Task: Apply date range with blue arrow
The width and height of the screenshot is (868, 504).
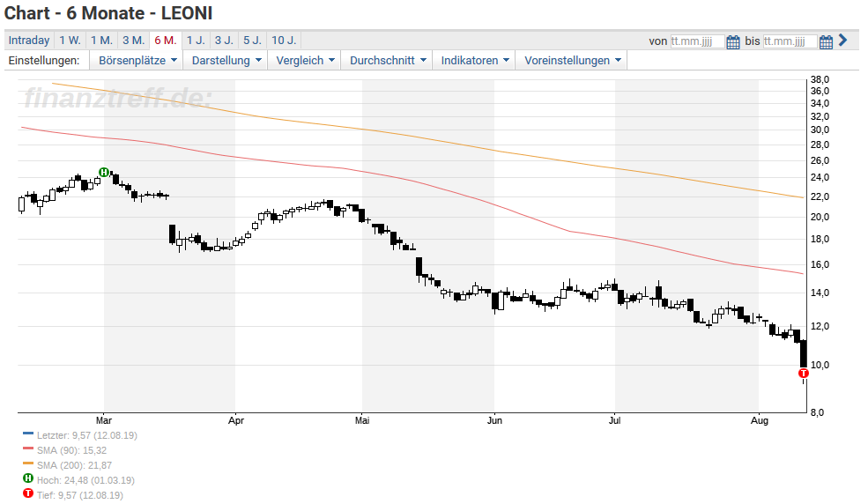Action: 842,40
